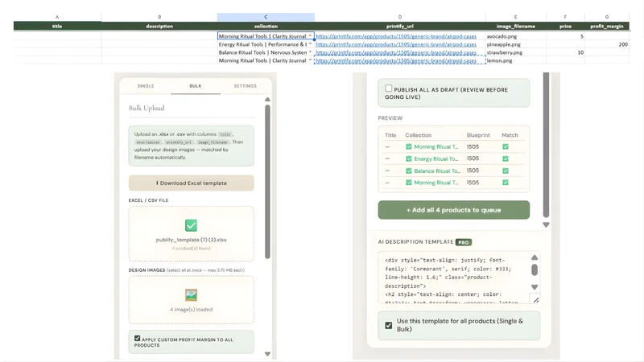Toggle Match checkbox in Balance Ritual preview row
This screenshot has height=362, width=644.
tap(506, 171)
